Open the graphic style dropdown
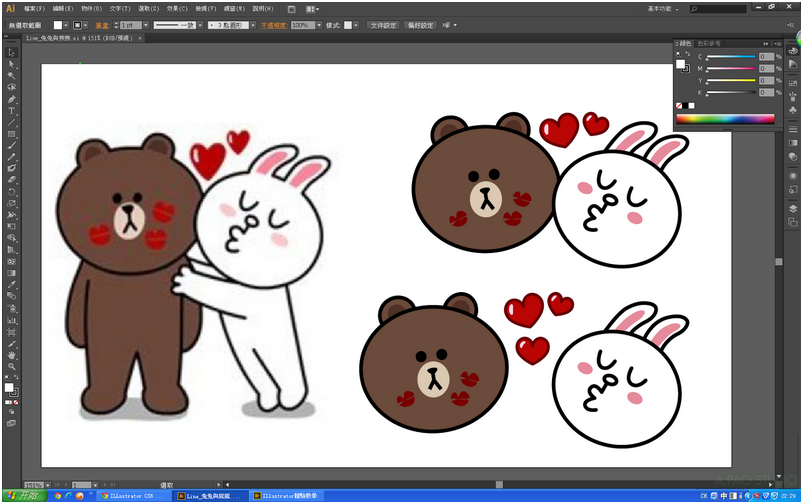 coord(356,25)
